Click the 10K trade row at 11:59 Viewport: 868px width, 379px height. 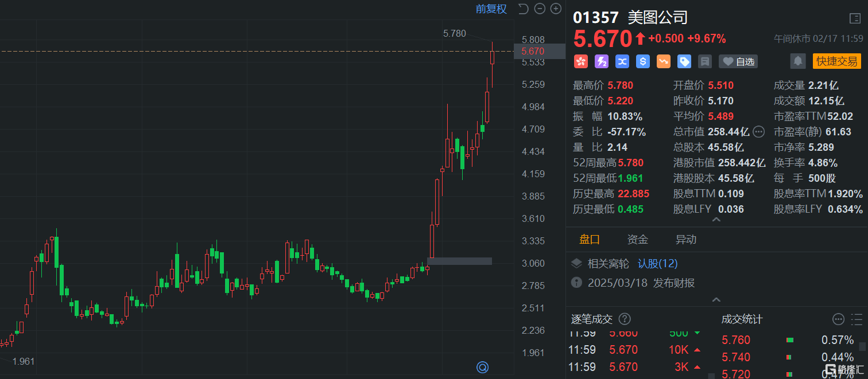[635, 350]
